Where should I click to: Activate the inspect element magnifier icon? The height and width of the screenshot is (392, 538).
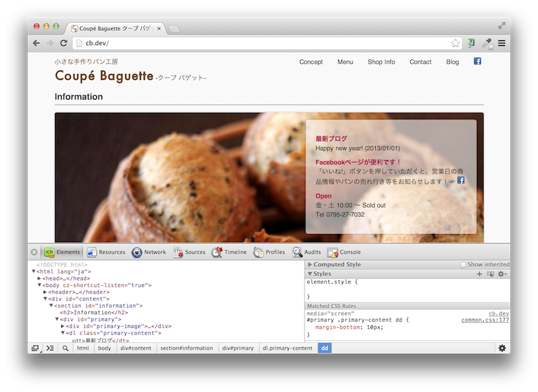pyautogui.click(x=65, y=348)
